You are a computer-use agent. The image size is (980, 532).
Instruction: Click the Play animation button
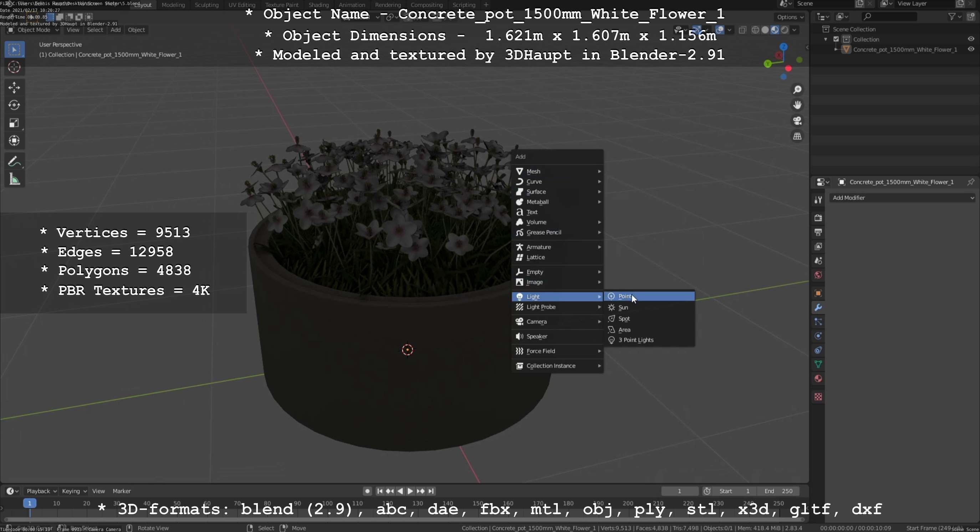tap(410, 491)
